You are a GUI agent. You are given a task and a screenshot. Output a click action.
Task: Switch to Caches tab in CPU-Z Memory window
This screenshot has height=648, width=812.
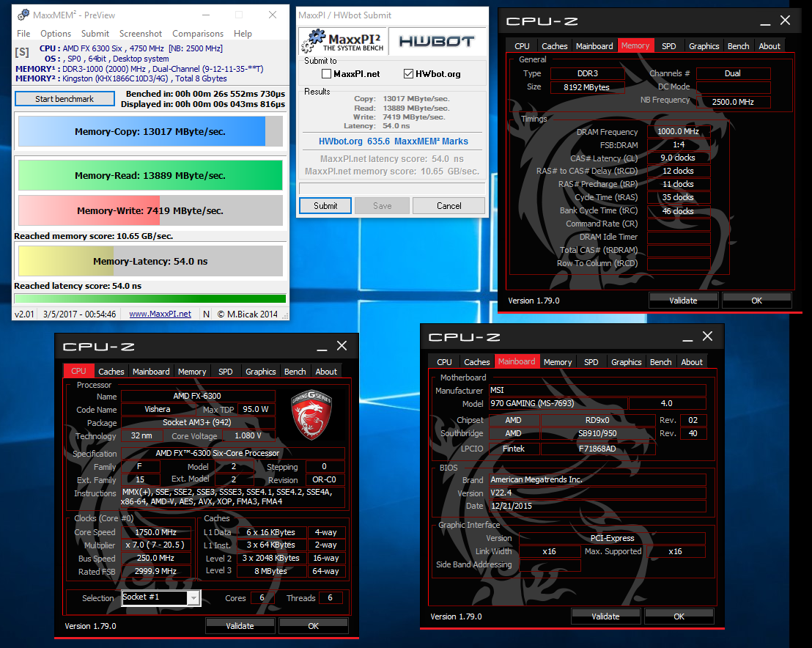[x=554, y=46]
